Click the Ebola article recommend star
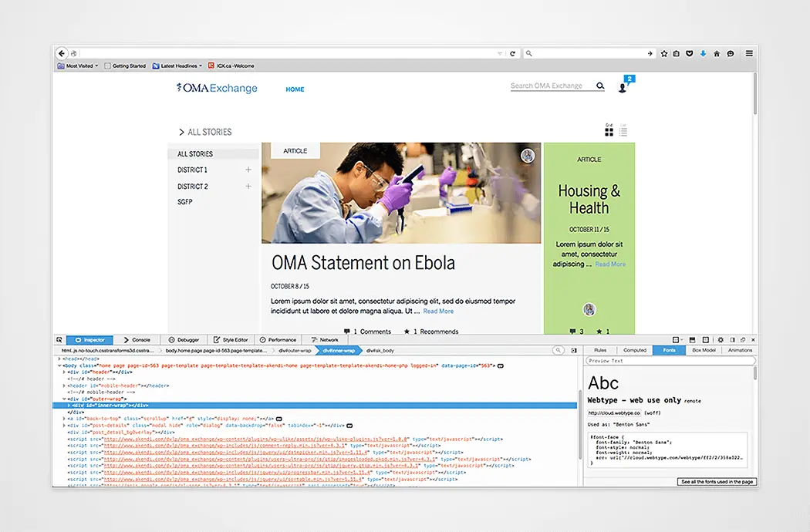Image resolution: width=810 pixels, height=532 pixels. tap(407, 332)
